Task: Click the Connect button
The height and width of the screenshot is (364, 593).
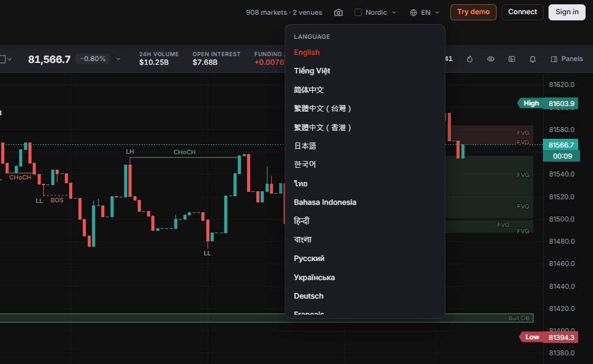Action: (x=523, y=12)
